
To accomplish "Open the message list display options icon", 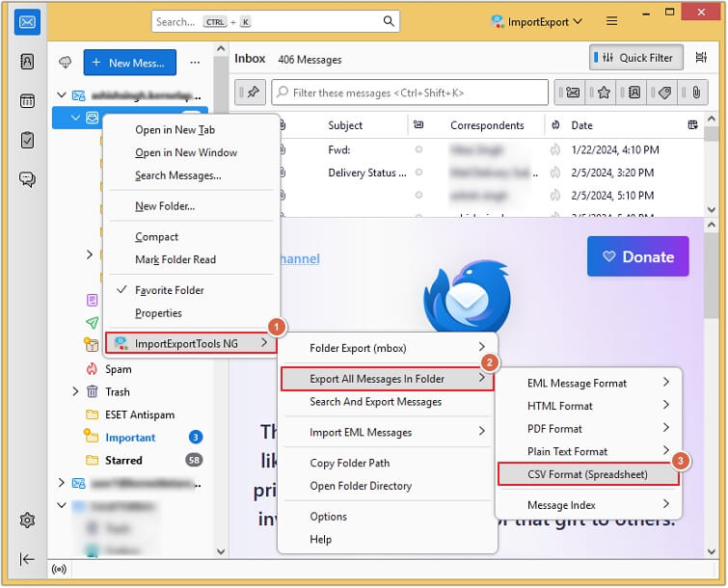I will tap(701, 57).
